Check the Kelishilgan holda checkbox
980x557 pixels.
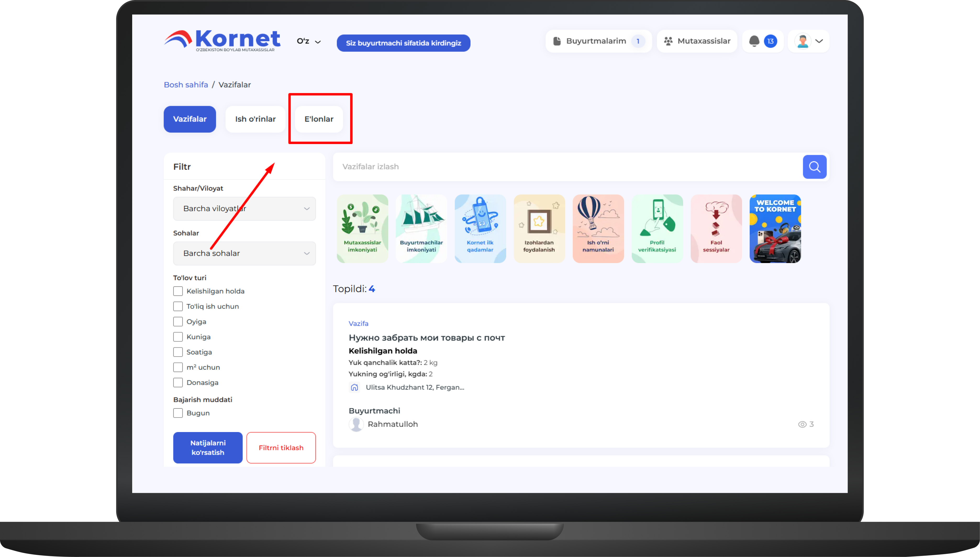tap(178, 291)
